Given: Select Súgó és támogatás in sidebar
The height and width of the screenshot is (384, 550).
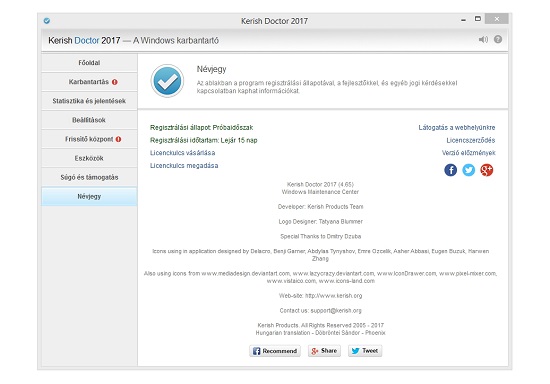Looking at the screenshot, I should pos(89,177).
